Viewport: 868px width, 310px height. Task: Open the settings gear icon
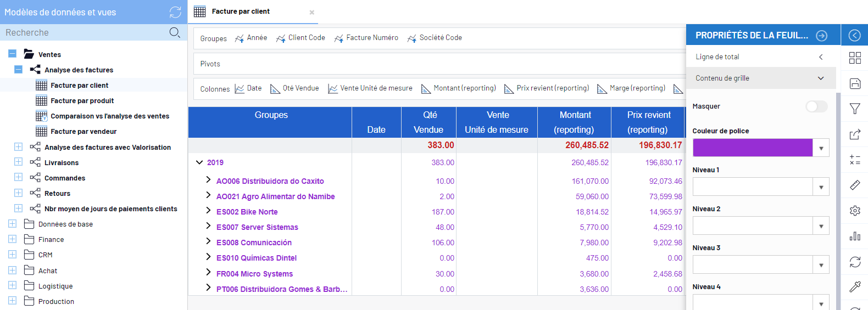[x=855, y=211]
